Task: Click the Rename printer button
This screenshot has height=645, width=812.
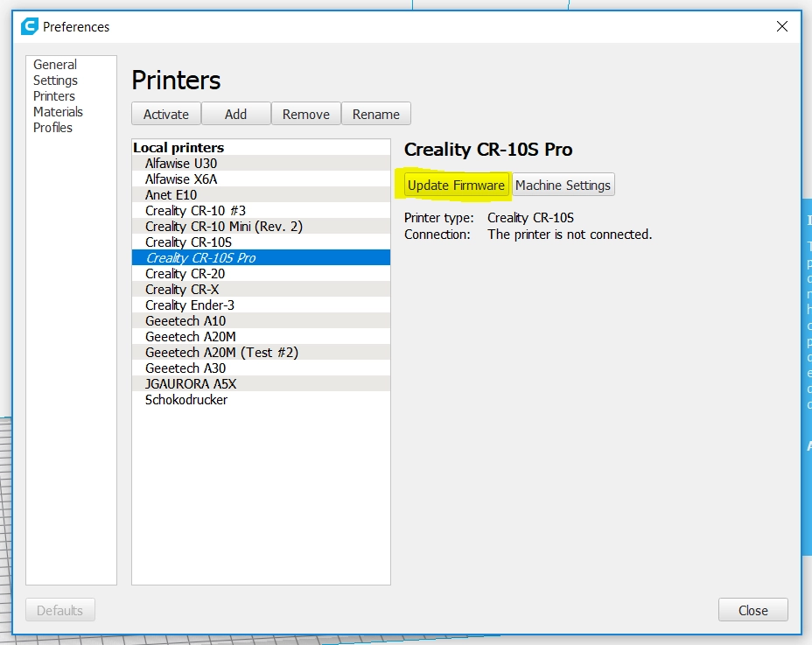Action: [376, 114]
